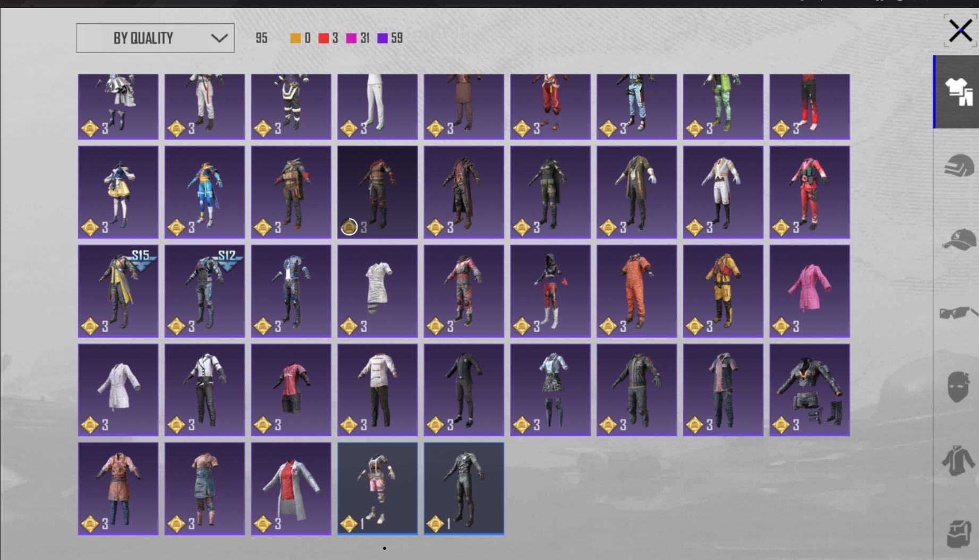Click the pink quality count swatch
The image size is (979, 560).
(x=351, y=38)
